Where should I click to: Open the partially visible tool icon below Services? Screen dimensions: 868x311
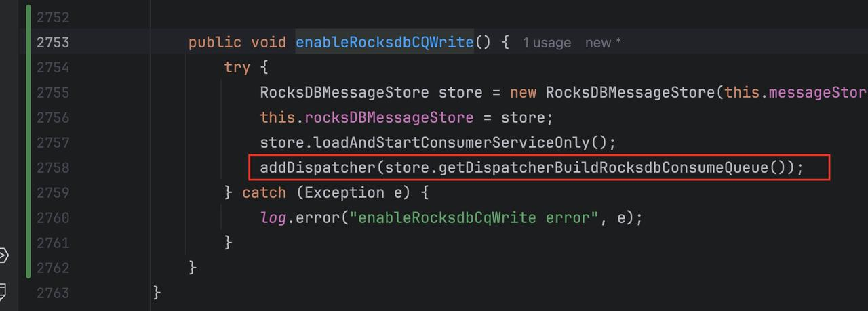click(x=3, y=293)
